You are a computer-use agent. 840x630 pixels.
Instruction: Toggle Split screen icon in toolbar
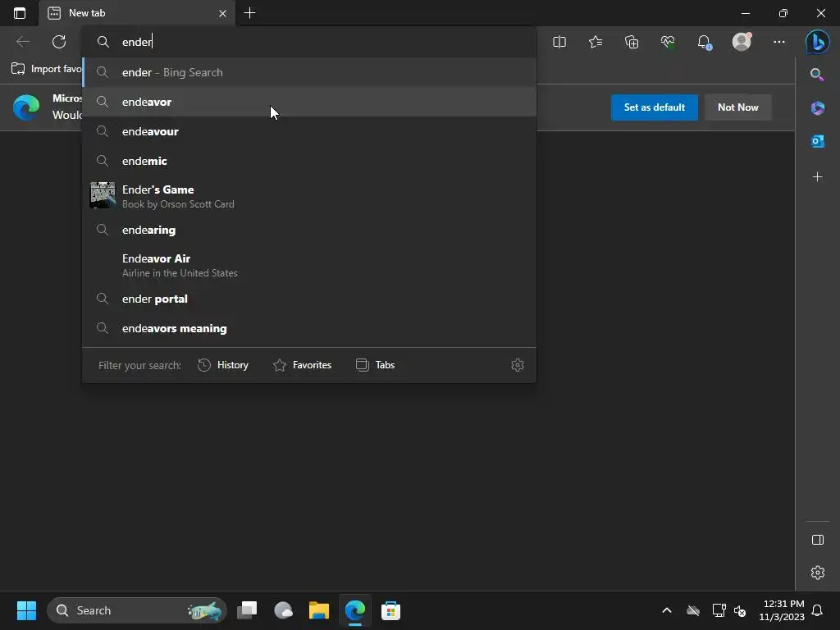tap(559, 42)
